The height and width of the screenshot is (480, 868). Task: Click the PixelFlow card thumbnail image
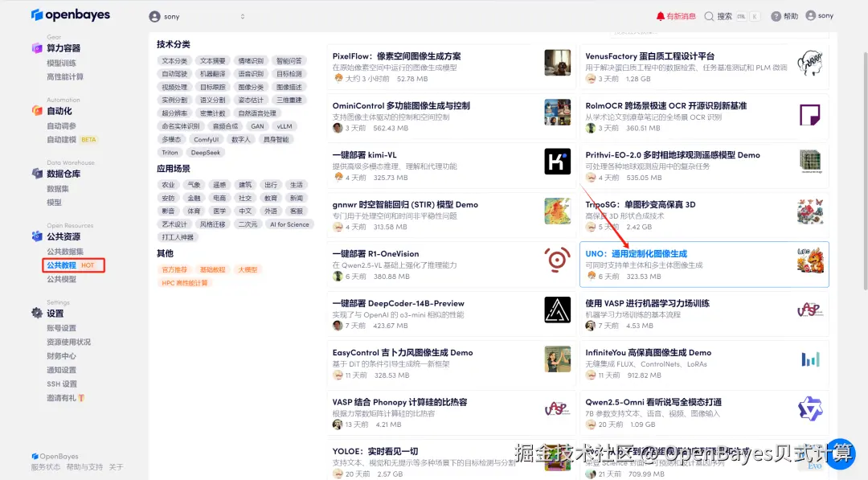pos(557,62)
